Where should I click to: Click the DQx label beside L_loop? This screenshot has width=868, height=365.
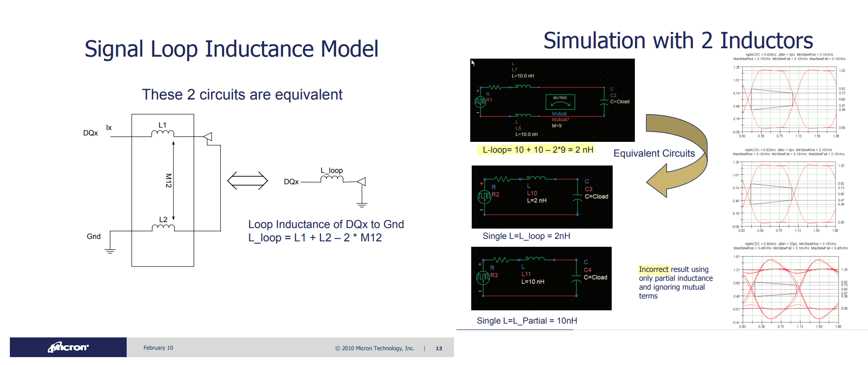[x=291, y=182]
